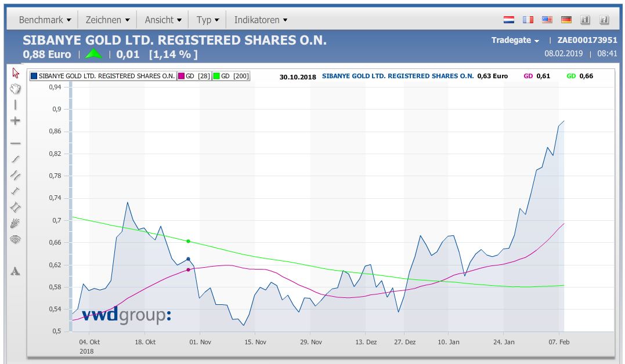Screen dimensions: 625x364
Task: Click the vwdgroup logo
Action: click(x=126, y=315)
